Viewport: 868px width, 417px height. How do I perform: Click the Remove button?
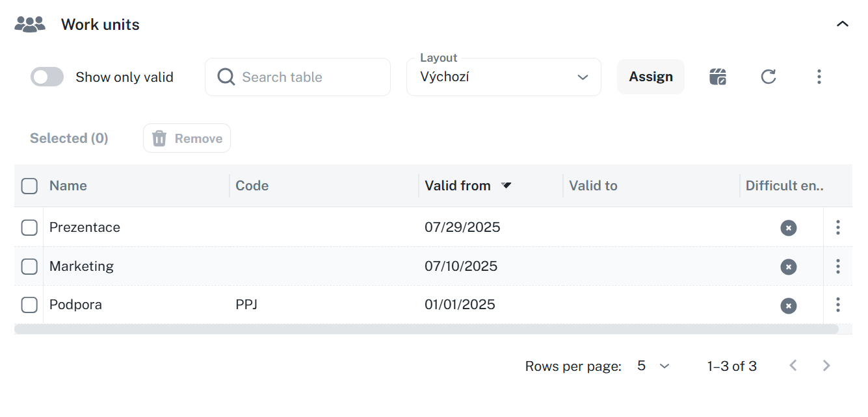[x=187, y=138]
